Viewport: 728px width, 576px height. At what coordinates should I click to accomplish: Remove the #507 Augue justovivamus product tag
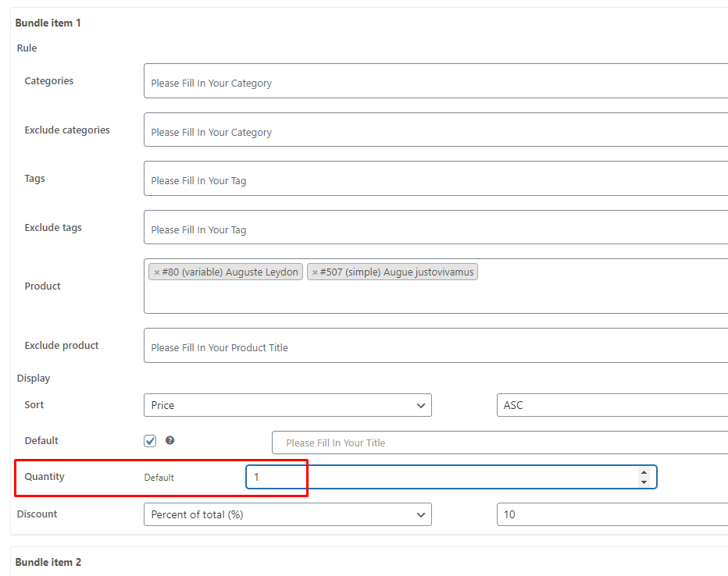click(315, 272)
